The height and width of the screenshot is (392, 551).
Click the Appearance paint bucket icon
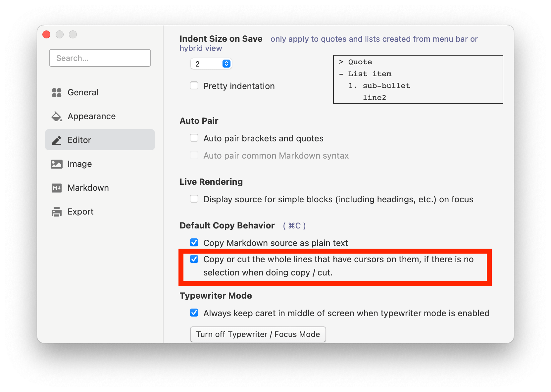click(x=57, y=117)
